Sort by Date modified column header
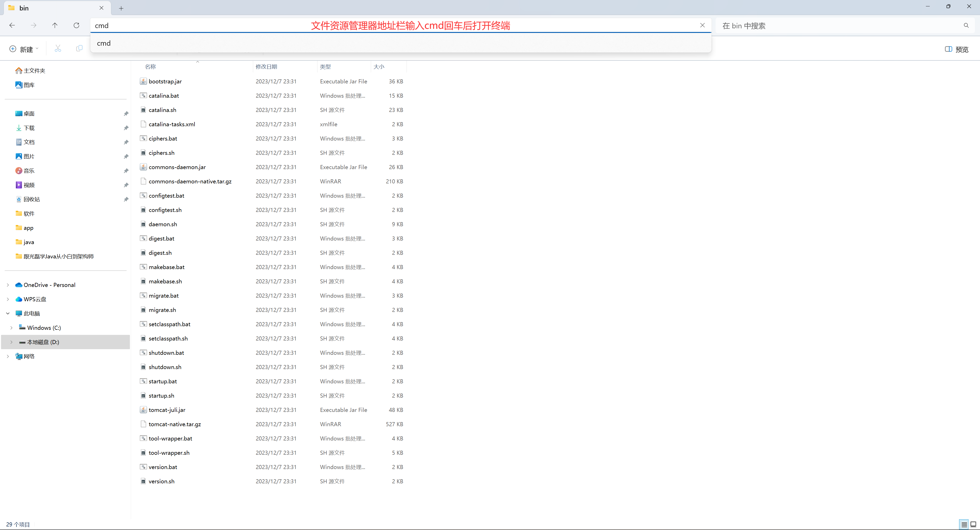This screenshot has width=980, height=530. [x=266, y=67]
